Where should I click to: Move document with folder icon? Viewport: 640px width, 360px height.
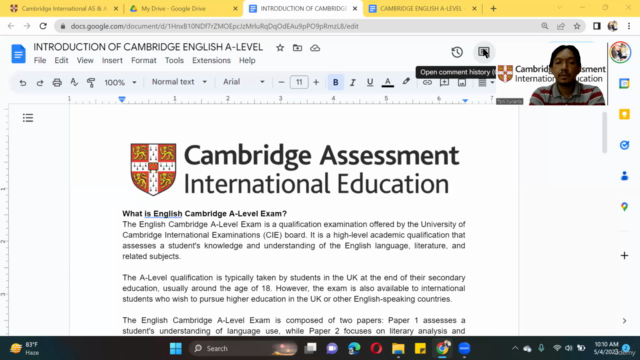click(298, 48)
